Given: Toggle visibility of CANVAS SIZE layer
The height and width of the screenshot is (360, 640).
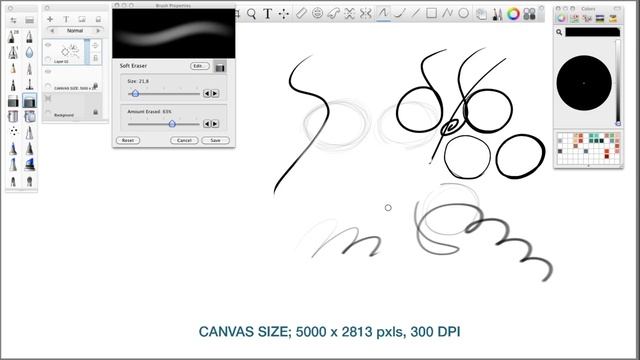Looking at the screenshot, I should coord(48,71).
